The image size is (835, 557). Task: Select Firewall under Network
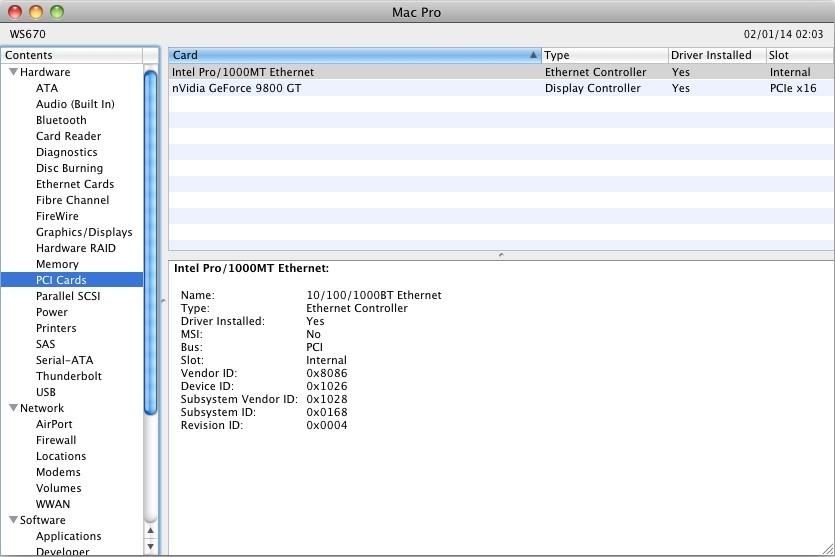click(56, 440)
